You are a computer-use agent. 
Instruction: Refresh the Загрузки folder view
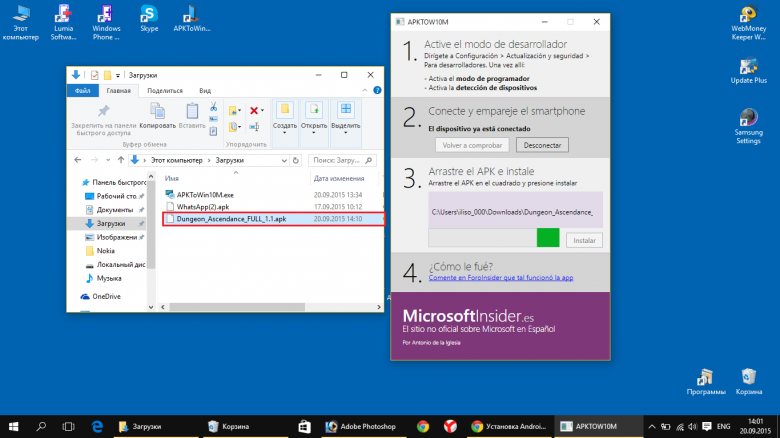coord(295,160)
